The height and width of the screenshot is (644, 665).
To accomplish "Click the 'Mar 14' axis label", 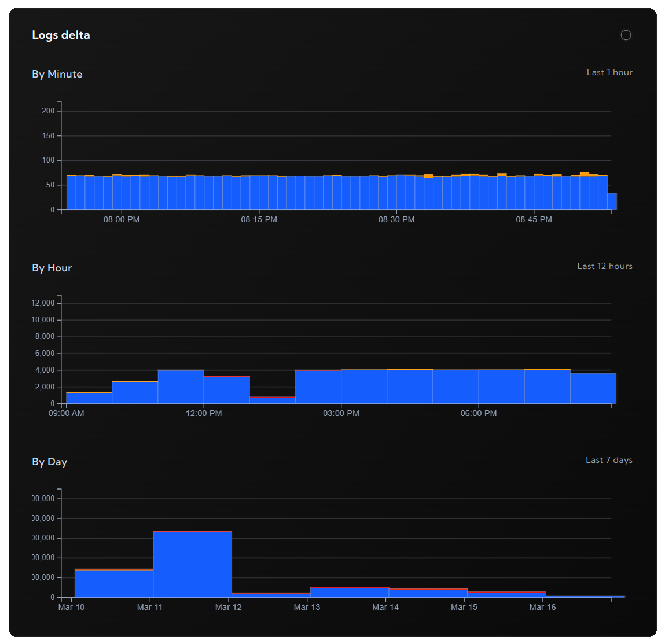I will tap(385, 607).
